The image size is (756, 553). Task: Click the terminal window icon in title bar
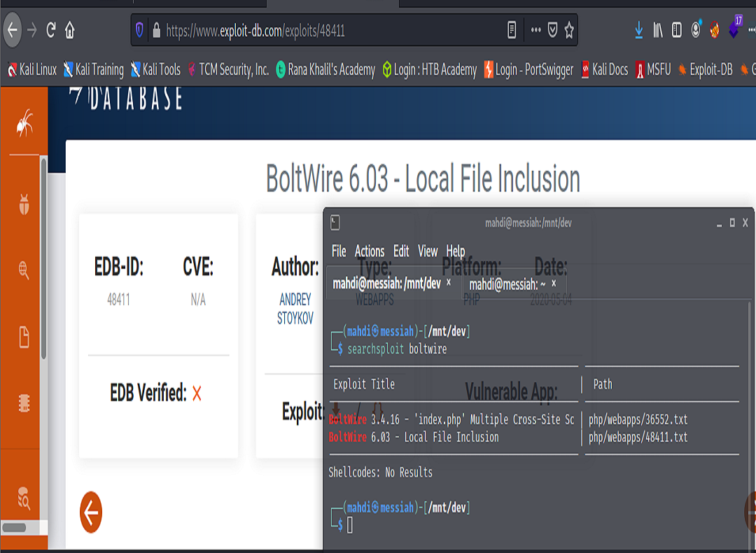click(x=335, y=223)
